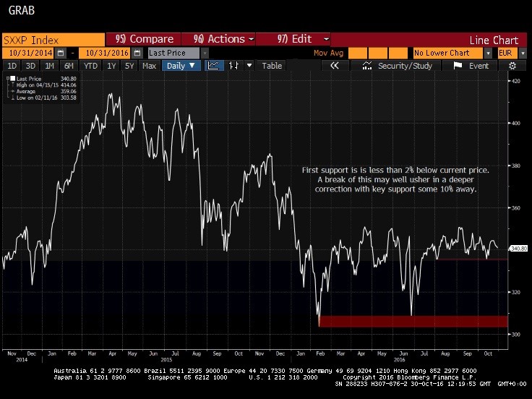This screenshot has height=399, width=532.
Task: Open chart settings gear icon
Action: coord(512,66)
